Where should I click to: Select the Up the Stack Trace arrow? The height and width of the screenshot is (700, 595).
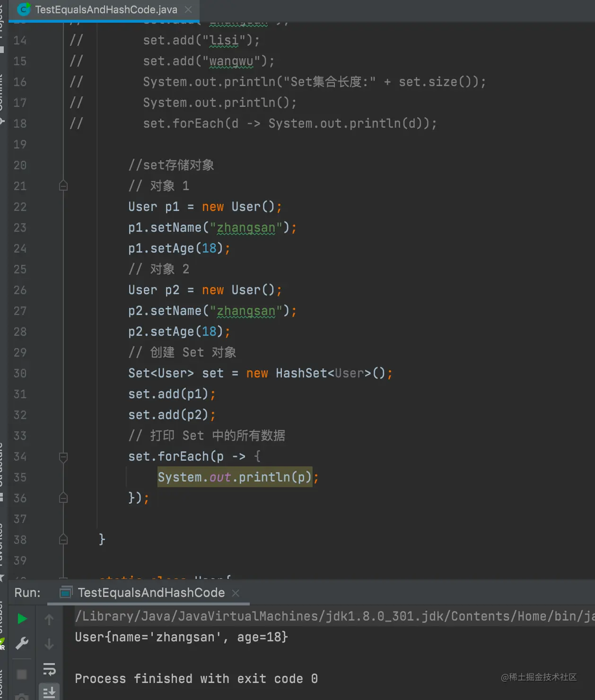pyautogui.click(x=49, y=619)
